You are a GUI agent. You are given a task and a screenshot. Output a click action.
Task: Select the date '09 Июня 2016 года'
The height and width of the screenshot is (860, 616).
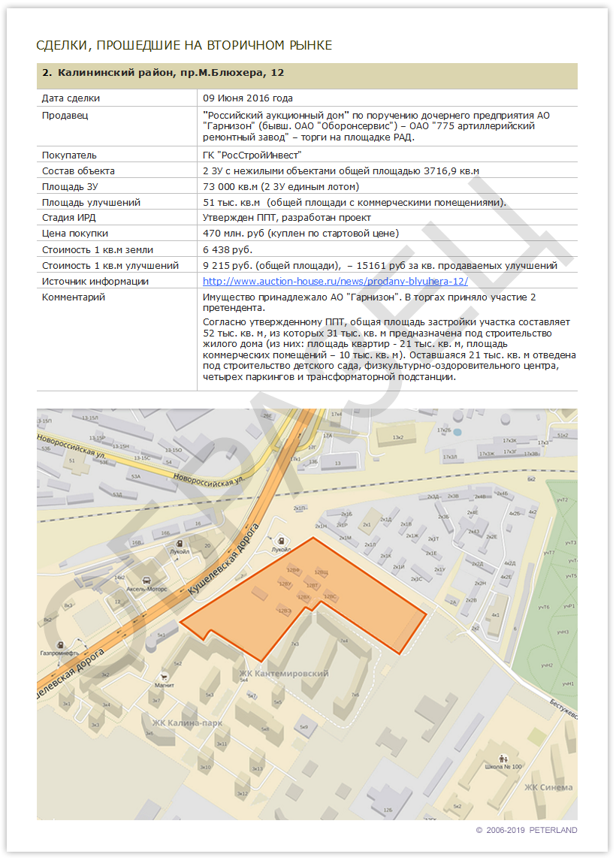tap(247, 98)
